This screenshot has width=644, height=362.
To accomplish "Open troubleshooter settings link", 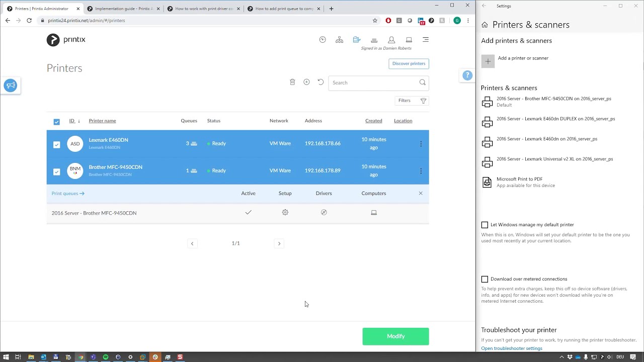I will (512, 348).
